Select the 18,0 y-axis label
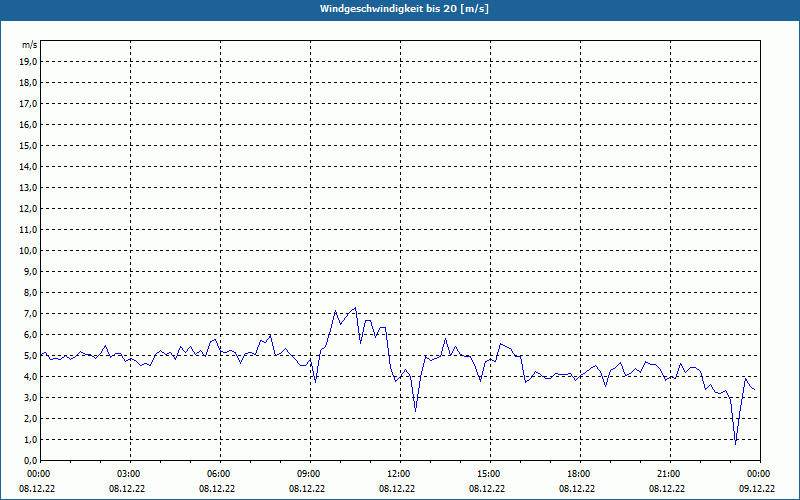800x500 pixels. pyautogui.click(x=28, y=83)
